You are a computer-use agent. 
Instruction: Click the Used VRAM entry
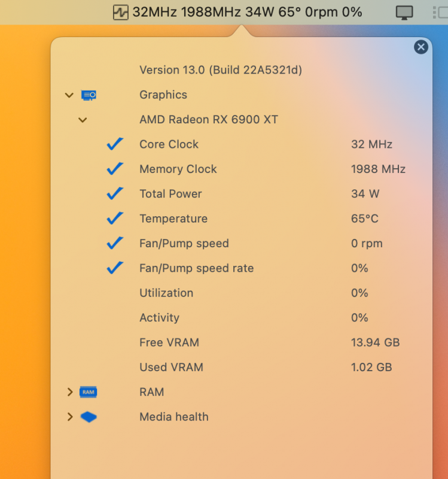(x=171, y=367)
